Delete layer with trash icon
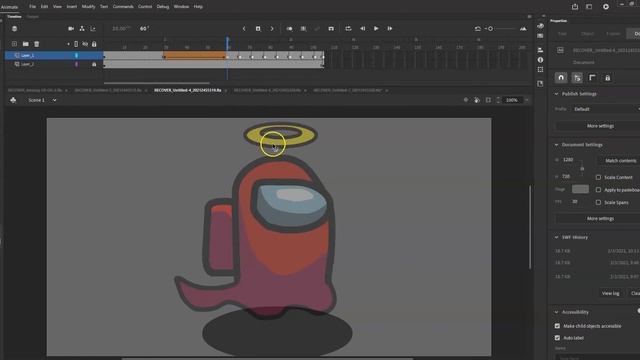This screenshot has height=360, width=640. [x=36, y=44]
